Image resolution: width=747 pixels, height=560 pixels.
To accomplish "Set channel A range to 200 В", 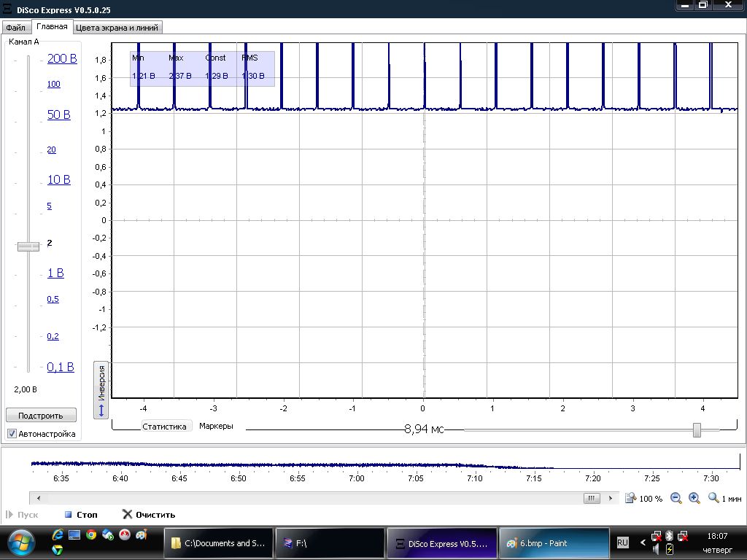I will [62, 58].
